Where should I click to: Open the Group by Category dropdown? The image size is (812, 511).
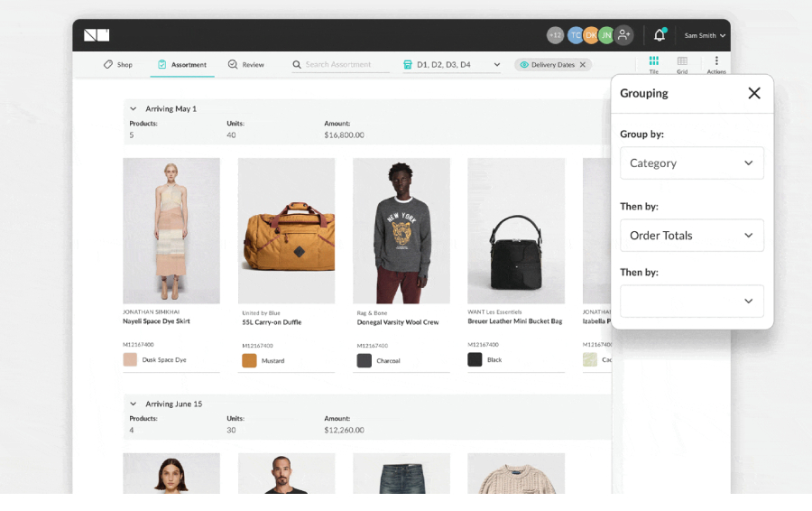[691, 163]
